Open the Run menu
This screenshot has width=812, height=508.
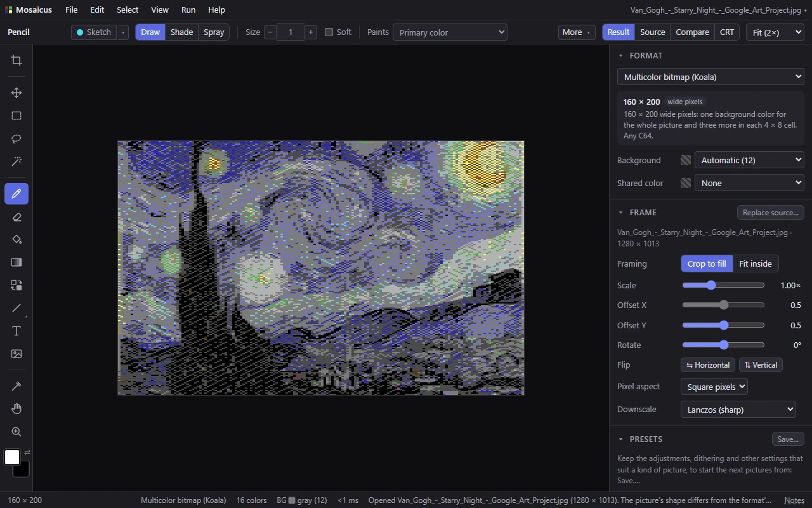click(188, 10)
